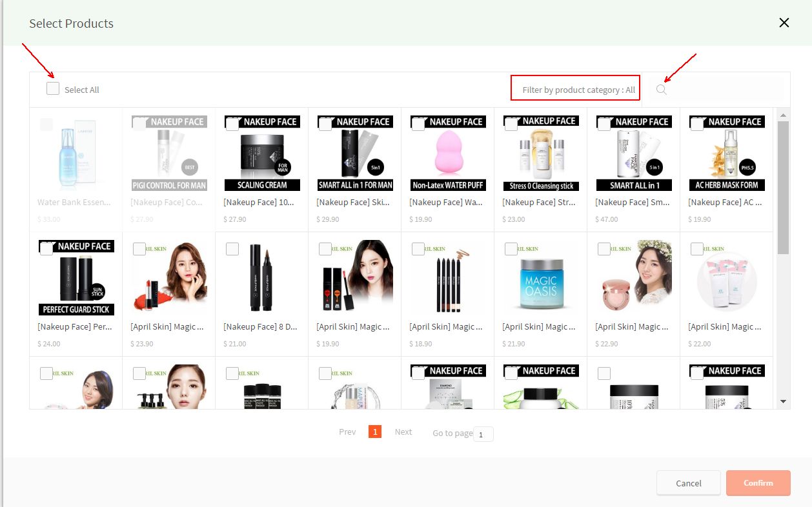Click the Water Bank Essence product image

(x=76, y=154)
